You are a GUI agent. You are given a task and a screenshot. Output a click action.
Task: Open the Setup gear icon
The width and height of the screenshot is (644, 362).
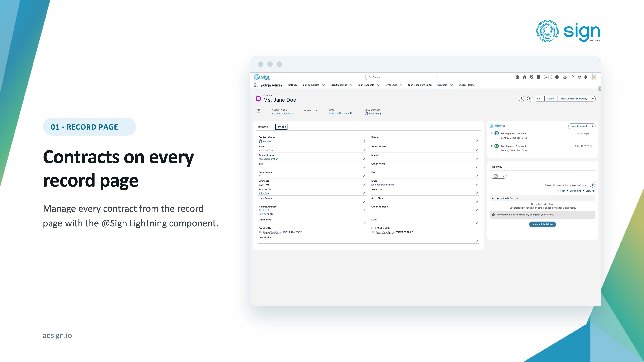point(579,77)
